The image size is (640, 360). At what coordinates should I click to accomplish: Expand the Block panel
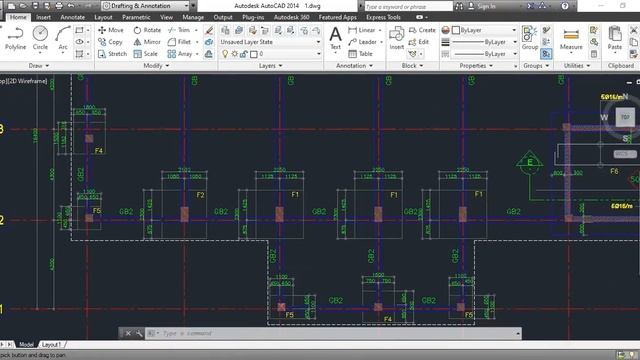coord(412,65)
